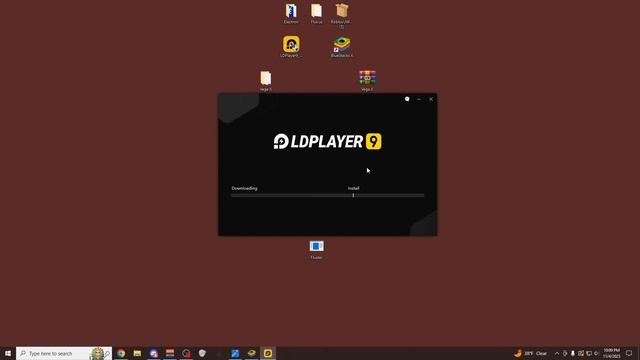Click the taskbar search box

(64, 353)
